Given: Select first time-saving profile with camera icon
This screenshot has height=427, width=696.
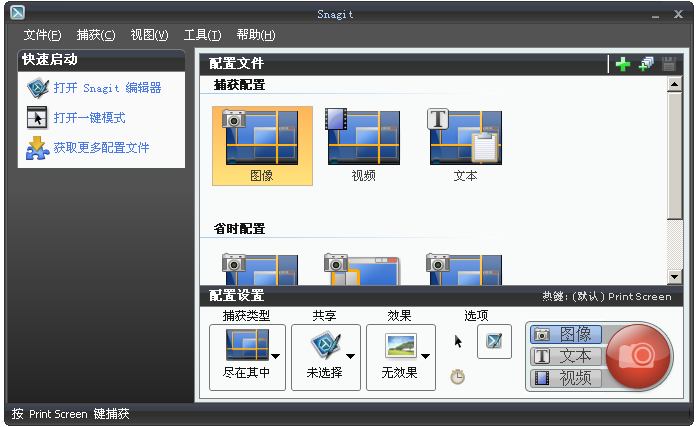Looking at the screenshot, I should coord(261,269).
